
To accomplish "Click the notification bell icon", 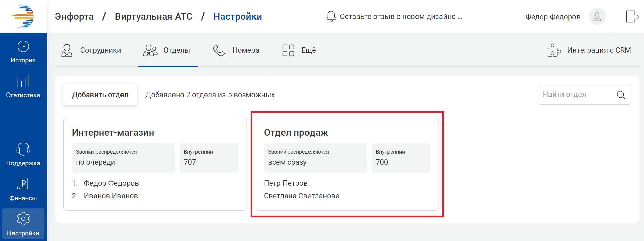I will tap(331, 16).
